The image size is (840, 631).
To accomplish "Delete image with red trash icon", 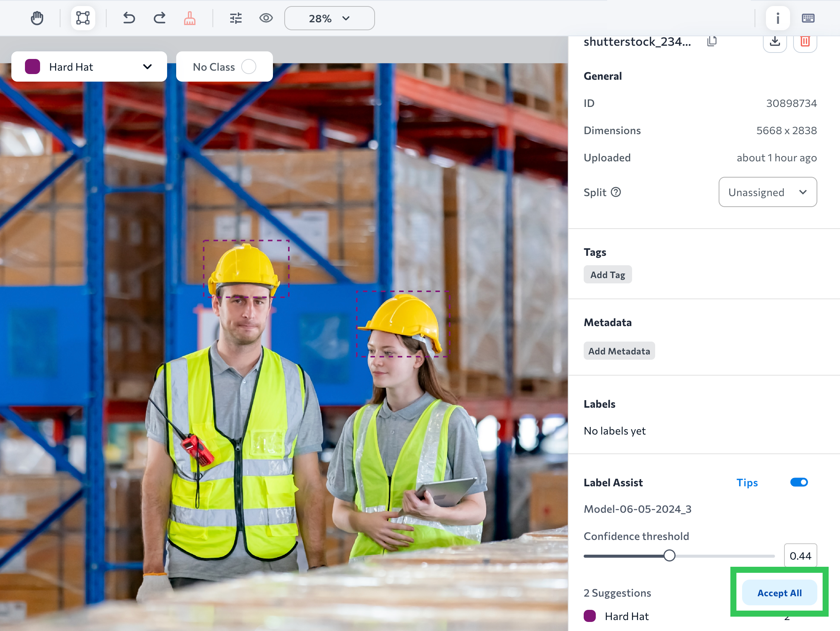I will (805, 42).
